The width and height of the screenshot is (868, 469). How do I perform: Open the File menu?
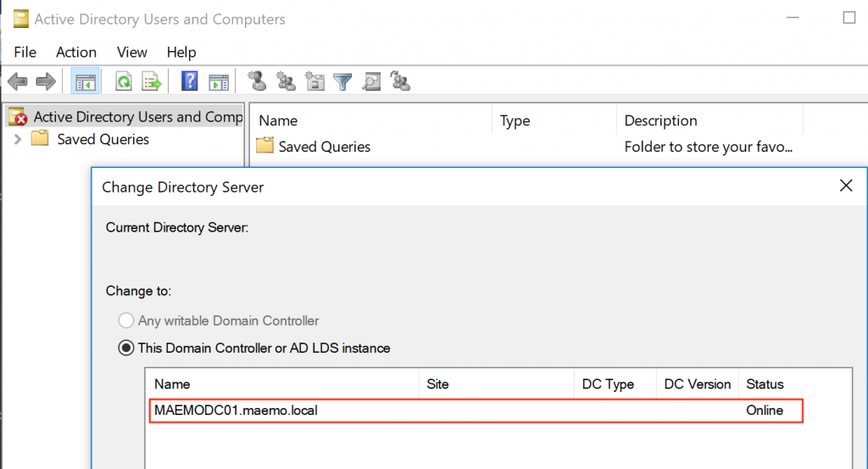pos(25,52)
